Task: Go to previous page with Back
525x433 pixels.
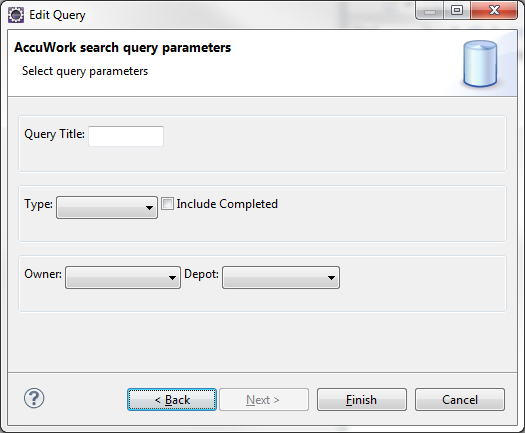Action: (x=172, y=400)
